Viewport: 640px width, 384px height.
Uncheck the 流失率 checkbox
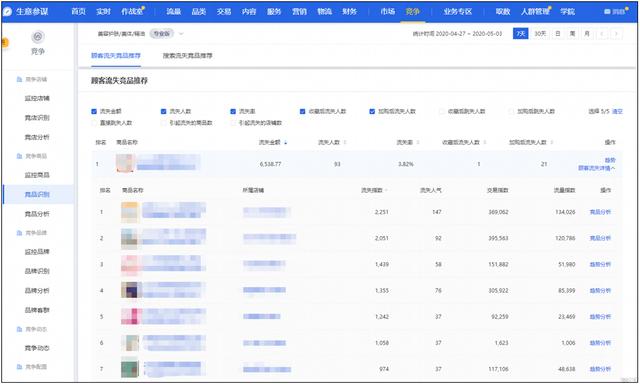coord(233,111)
